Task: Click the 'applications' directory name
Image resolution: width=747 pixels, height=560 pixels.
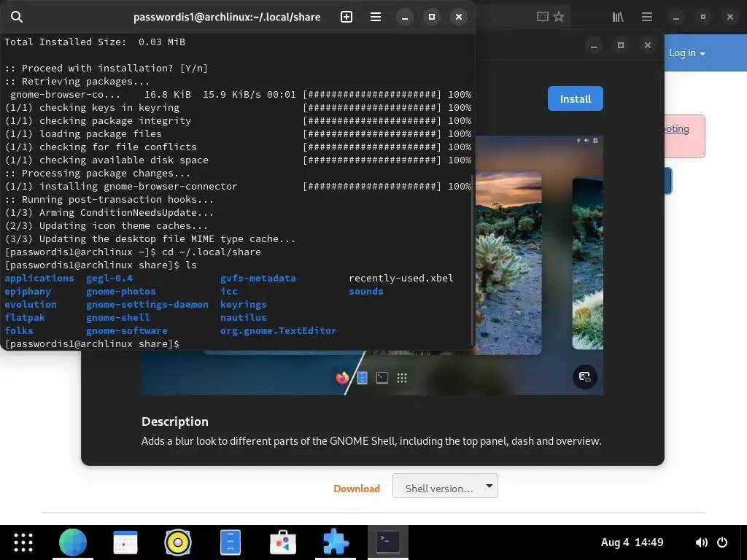Action: (39, 278)
